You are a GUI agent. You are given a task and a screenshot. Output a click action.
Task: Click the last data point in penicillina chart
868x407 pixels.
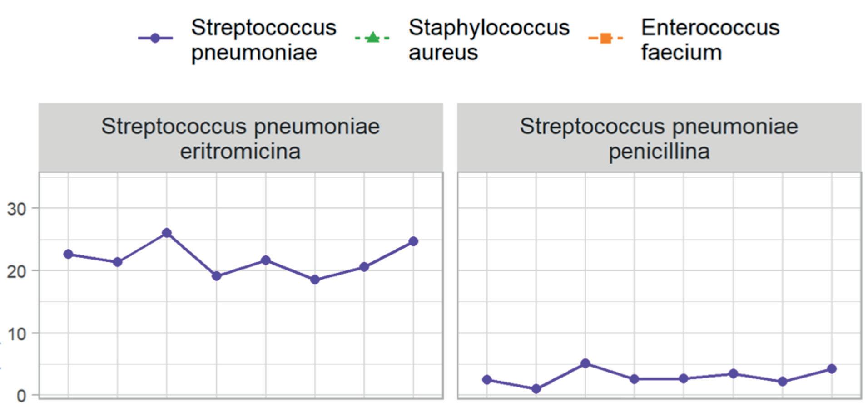tap(832, 369)
